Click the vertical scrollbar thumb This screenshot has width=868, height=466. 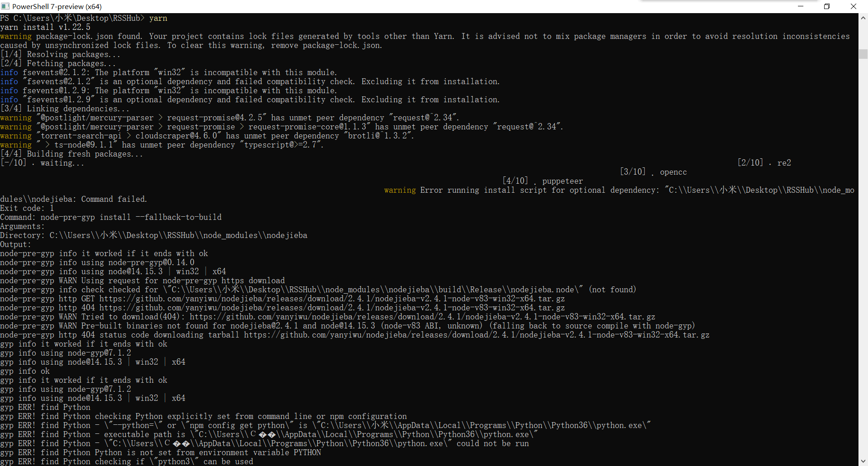pyautogui.click(x=863, y=54)
